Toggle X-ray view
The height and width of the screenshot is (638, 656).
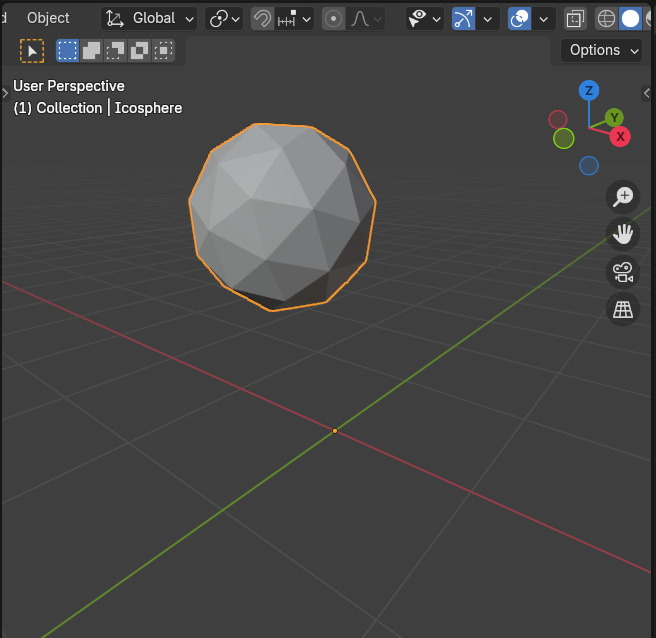575,18
